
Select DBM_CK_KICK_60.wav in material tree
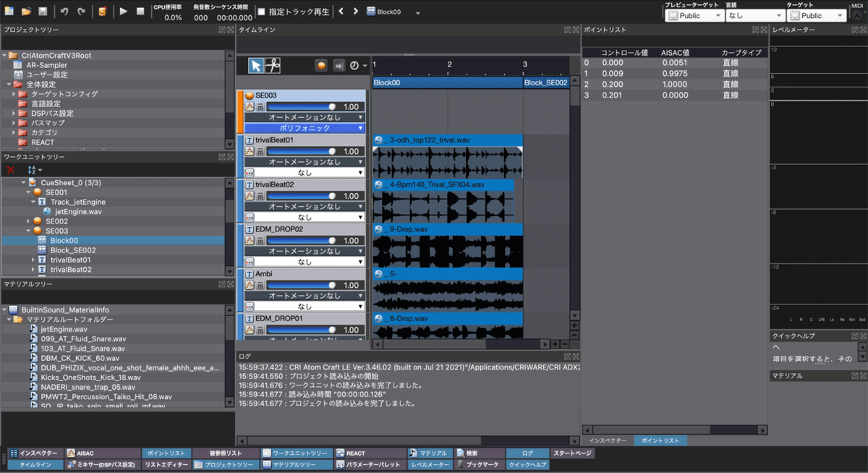(x=79, y=358)
